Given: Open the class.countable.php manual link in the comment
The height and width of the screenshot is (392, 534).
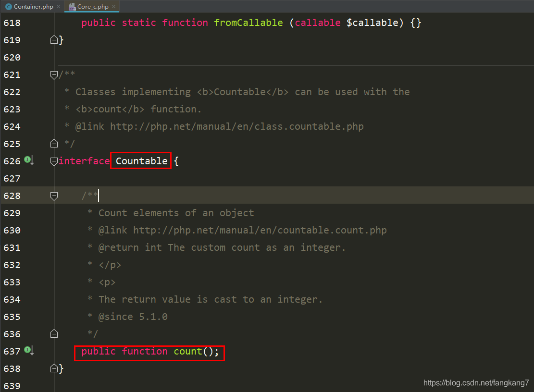Looking at the screenshot, I should (236, 127).
